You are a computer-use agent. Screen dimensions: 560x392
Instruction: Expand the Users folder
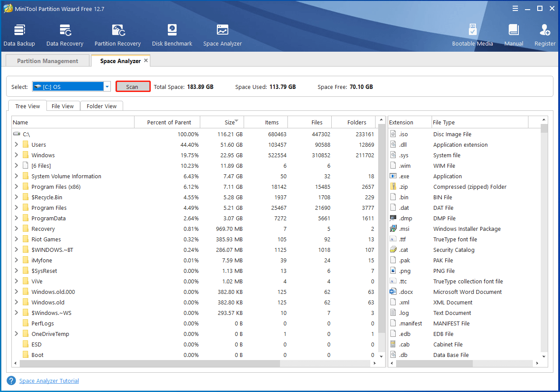click(16, 145)
